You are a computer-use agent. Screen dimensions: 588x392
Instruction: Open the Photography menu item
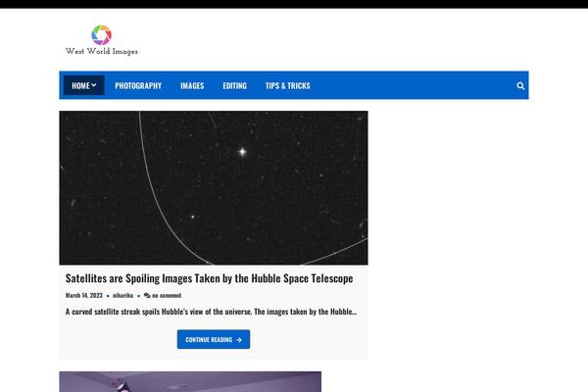pyautogui.click(x=138, y=86)
